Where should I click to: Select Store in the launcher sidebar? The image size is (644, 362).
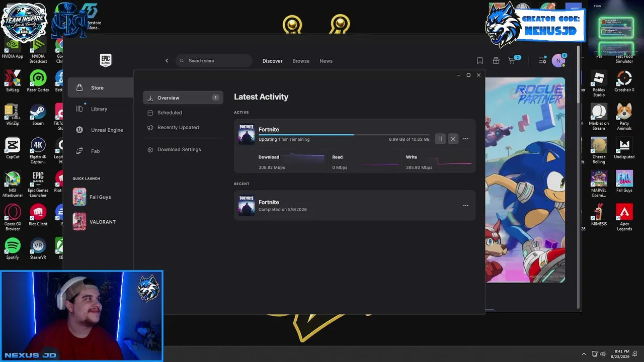100,87
